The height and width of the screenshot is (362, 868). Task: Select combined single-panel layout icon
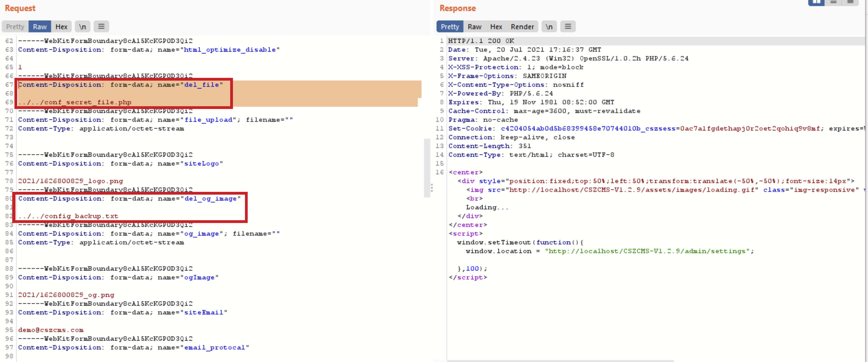click(851, 2)
